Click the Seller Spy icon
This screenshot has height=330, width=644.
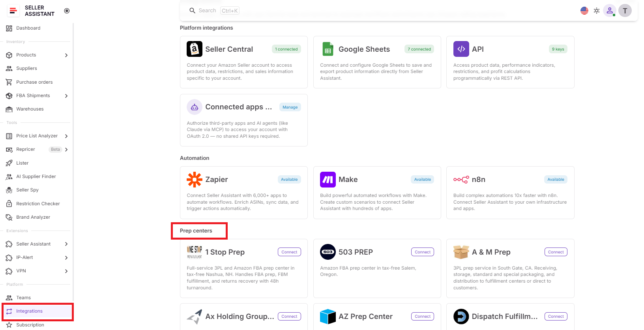click(9, 190)
